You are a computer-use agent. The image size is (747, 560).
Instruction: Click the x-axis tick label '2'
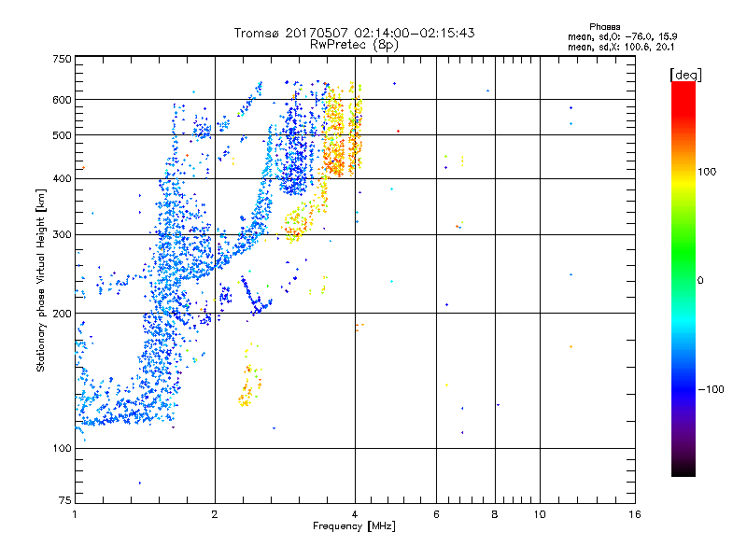point(215,514)
